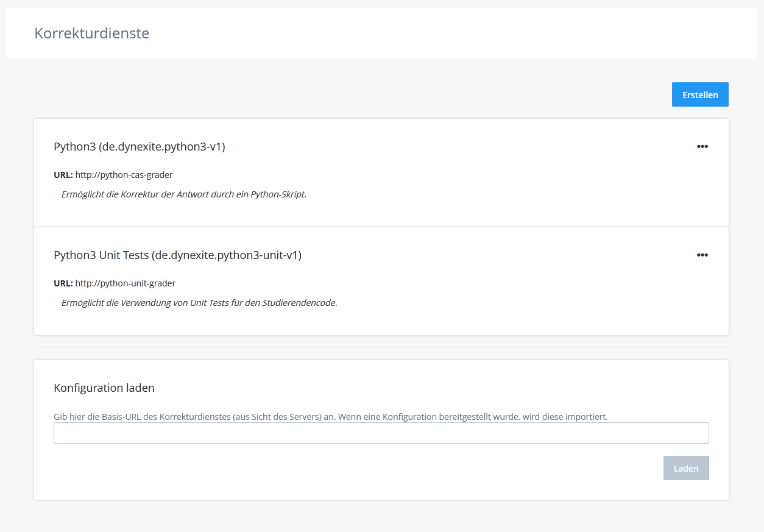Click the Basis-URL instruction text
This screenshot has height=532, width=764.
click(331, 417)
